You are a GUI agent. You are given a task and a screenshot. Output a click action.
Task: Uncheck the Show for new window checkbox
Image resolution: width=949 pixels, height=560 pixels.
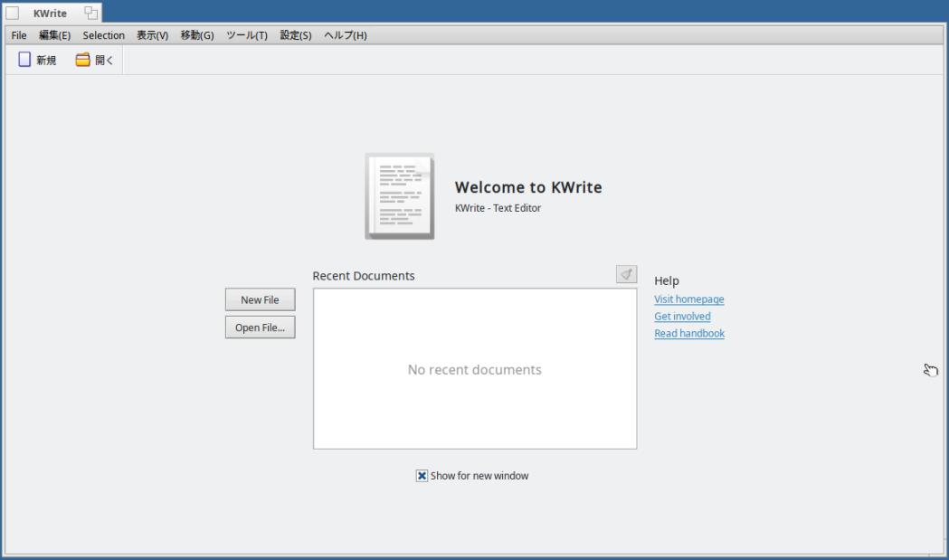tap(422, 476)
